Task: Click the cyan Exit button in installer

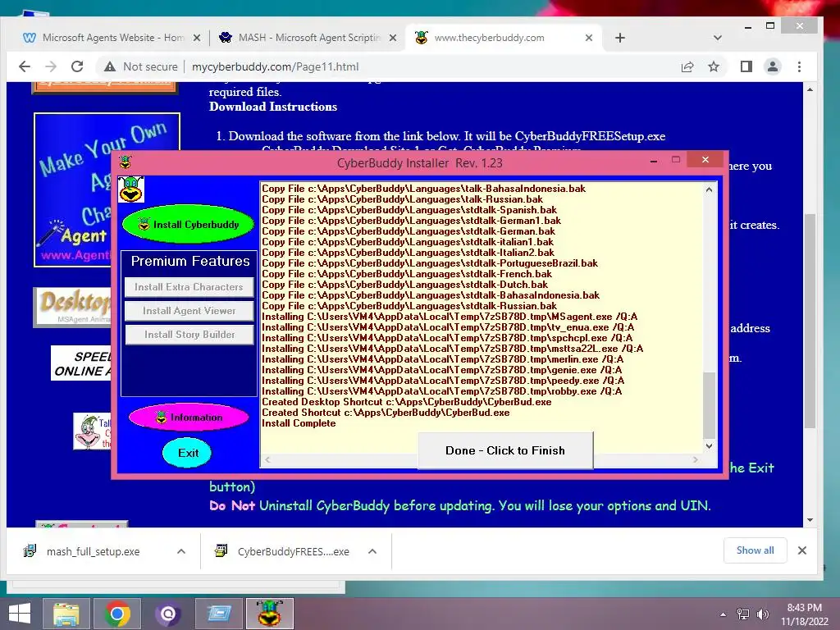Action: 187,453
